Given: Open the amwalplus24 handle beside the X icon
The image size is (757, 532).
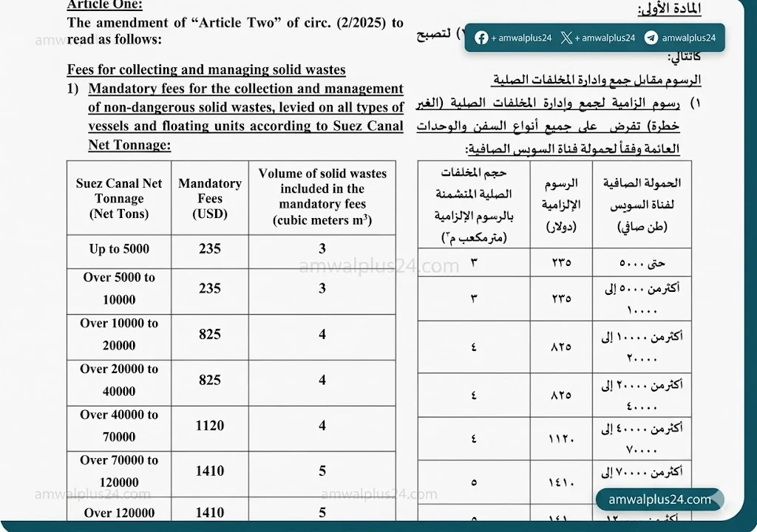Looking at the screenshot, I should (608, 38).
